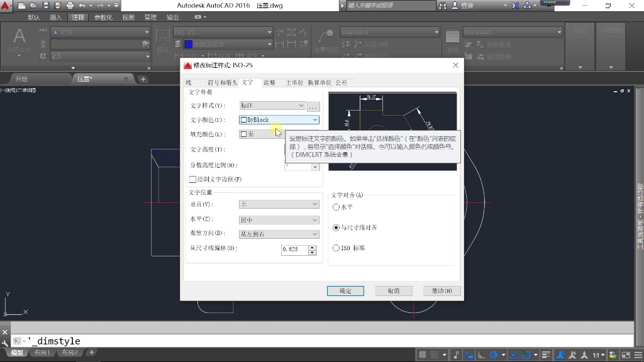The image size is (644, 362).
Task: Choose the ISO 标准 alignment option
Action: click(337, 248)
